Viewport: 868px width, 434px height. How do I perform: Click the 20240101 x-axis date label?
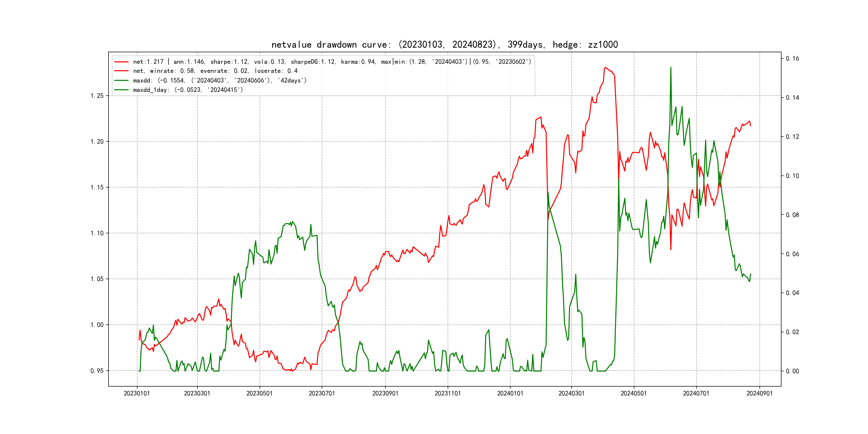(x=510, y=394)
